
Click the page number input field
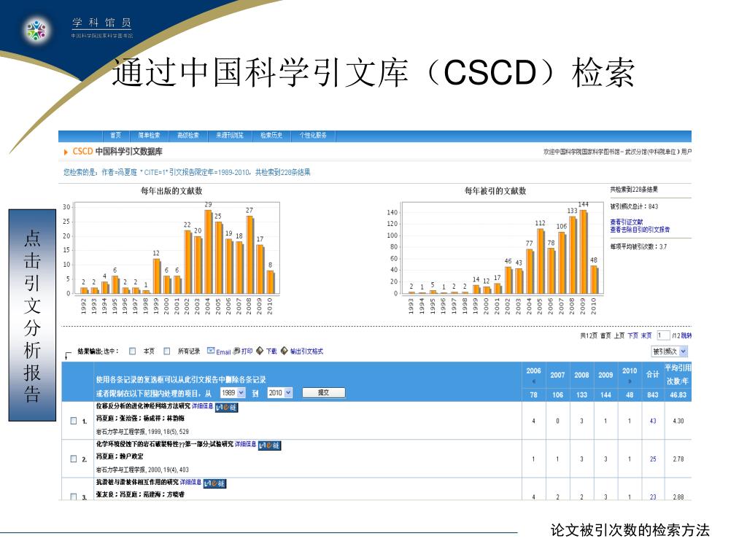click(x=663, y=335)
